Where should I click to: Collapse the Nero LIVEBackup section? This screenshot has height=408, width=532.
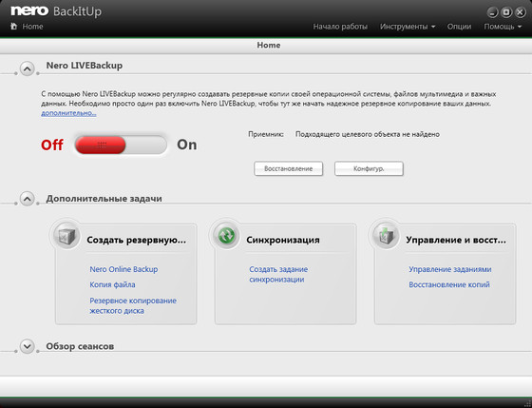(x=28, y=68)
